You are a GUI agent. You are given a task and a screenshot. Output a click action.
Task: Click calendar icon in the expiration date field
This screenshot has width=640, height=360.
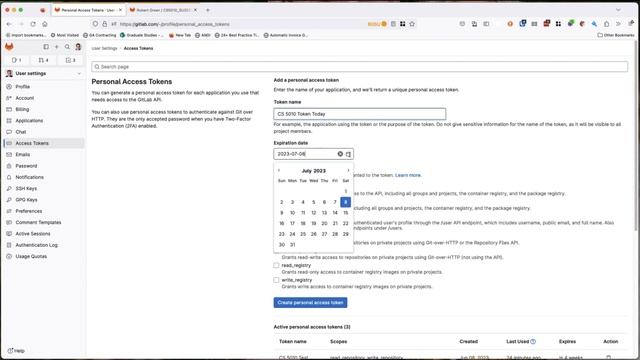[x=348, y=154]
